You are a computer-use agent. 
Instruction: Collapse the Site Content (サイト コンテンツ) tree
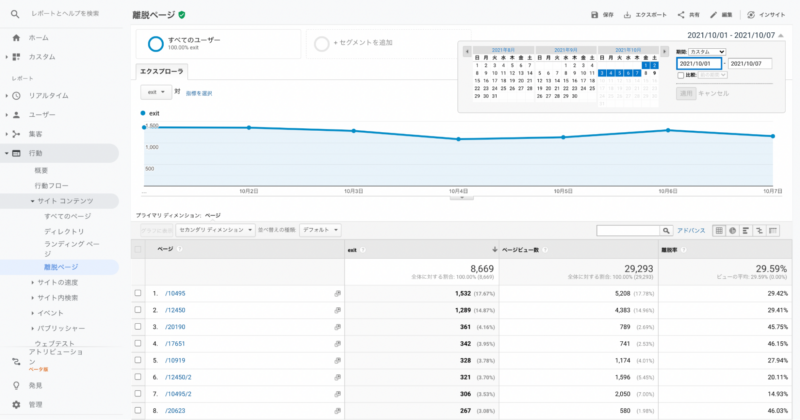(x=33, y=201)
